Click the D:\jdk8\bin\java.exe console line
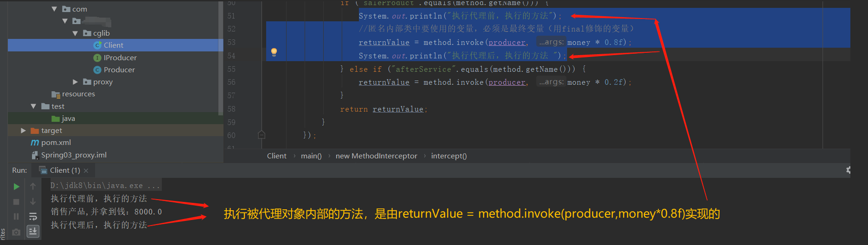868x245 pixels. (105, 185)
